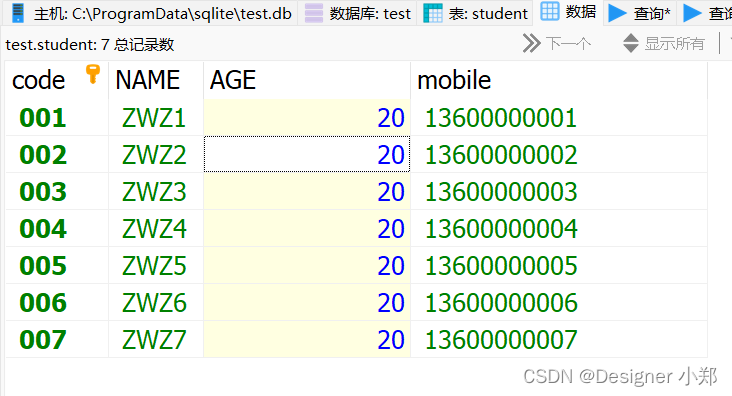Select name cell ZWZ4
732x396 pixels.
(156, 228)
